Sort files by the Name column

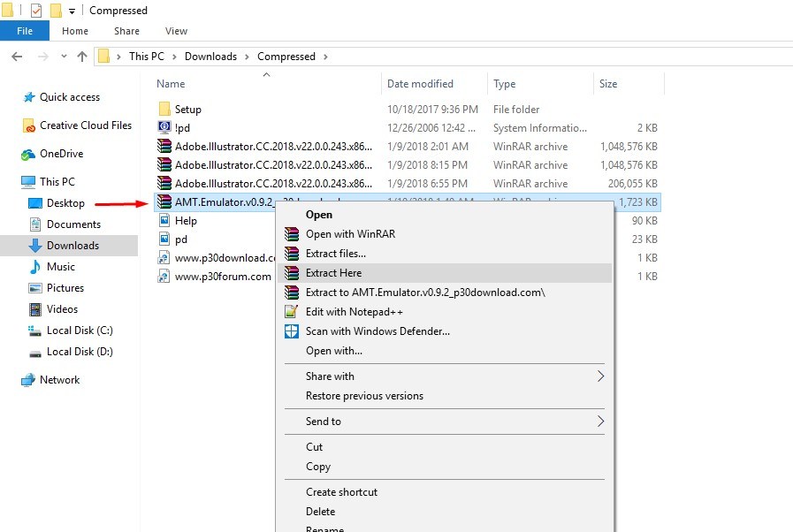pos(171,84)
